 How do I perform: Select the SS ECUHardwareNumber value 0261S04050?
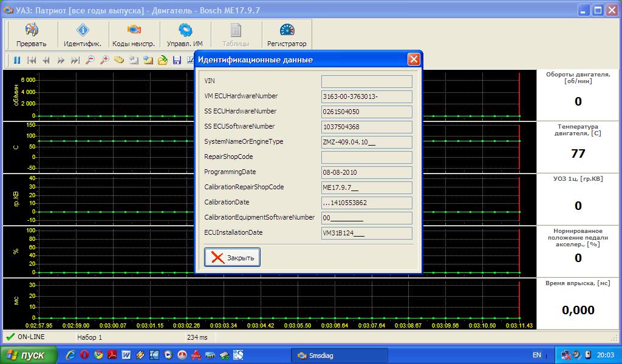pos(366,112)
